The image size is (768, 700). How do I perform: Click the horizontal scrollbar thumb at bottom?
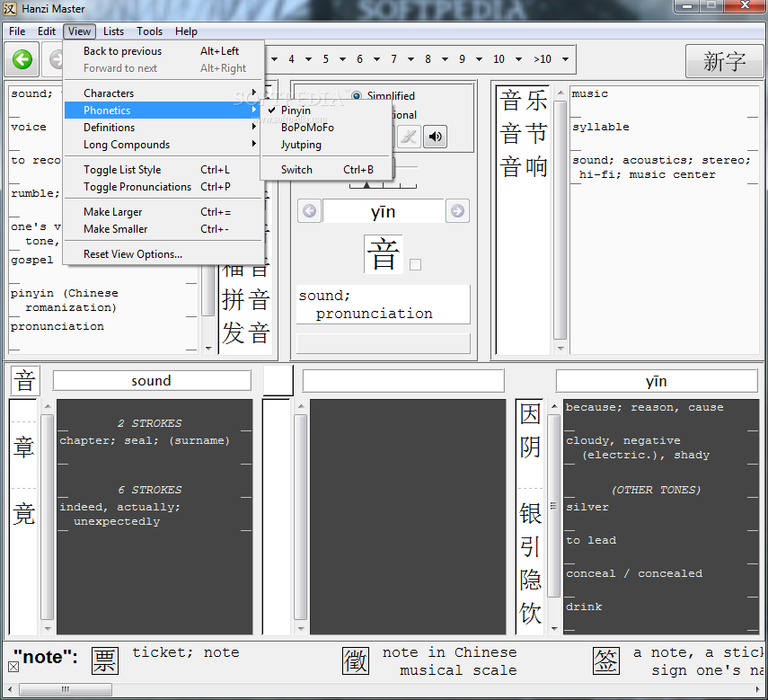pos(66,689)
